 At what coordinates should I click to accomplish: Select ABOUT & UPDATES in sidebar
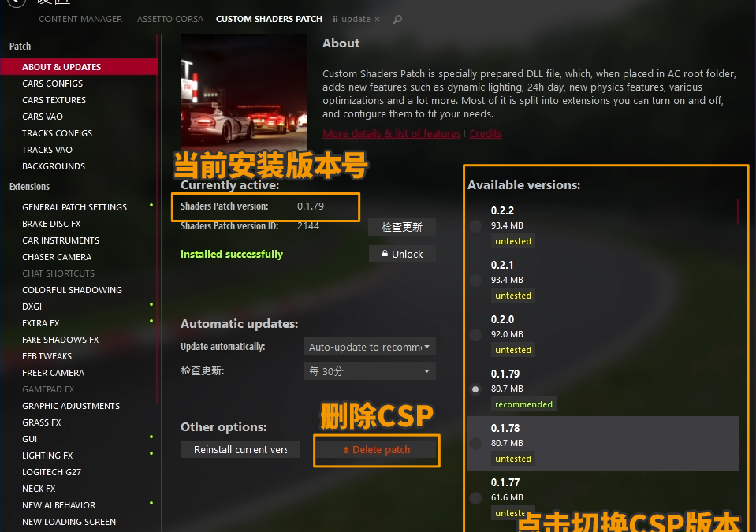pyautogui.click(x=79, y=67)
